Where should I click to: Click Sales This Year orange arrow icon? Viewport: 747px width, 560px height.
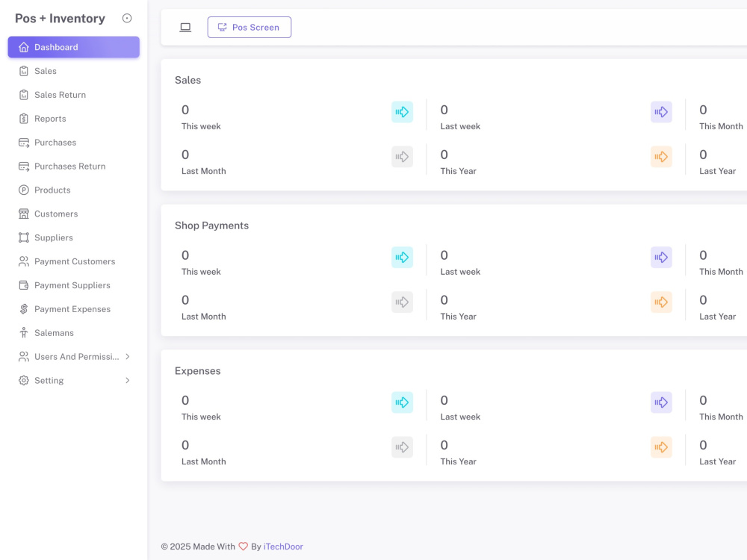(661, 157)
